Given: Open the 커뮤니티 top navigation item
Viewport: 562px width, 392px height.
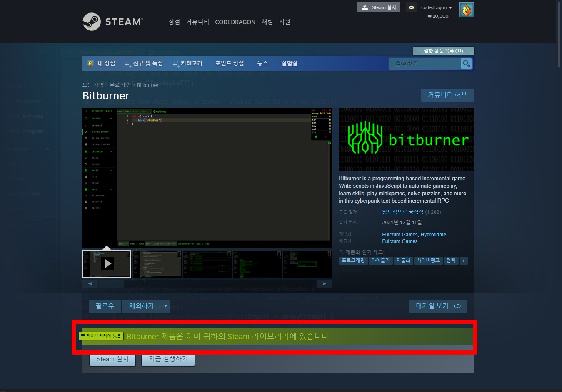Looking at the screenshot, I should pos(197,22).
